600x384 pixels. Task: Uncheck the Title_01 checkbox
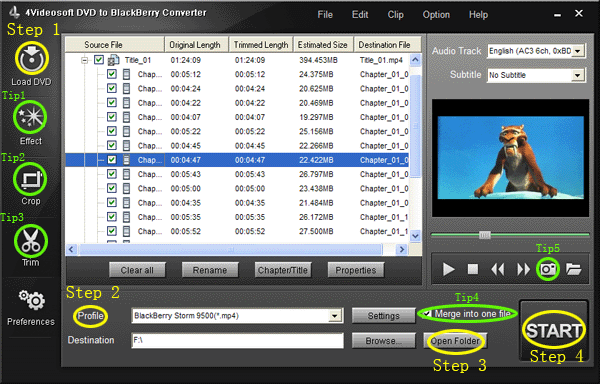(99, 60)
